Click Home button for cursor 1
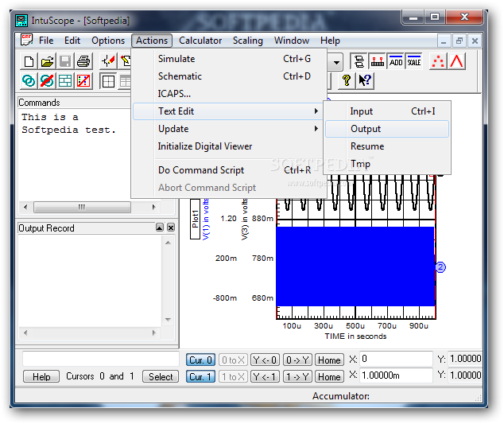Image resolution: width=504 pixels, height=424 pixels. [x=329, y=376]
